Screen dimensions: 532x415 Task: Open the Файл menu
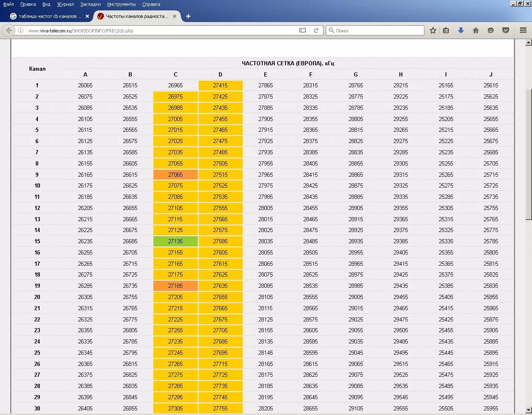pos(8,4)
